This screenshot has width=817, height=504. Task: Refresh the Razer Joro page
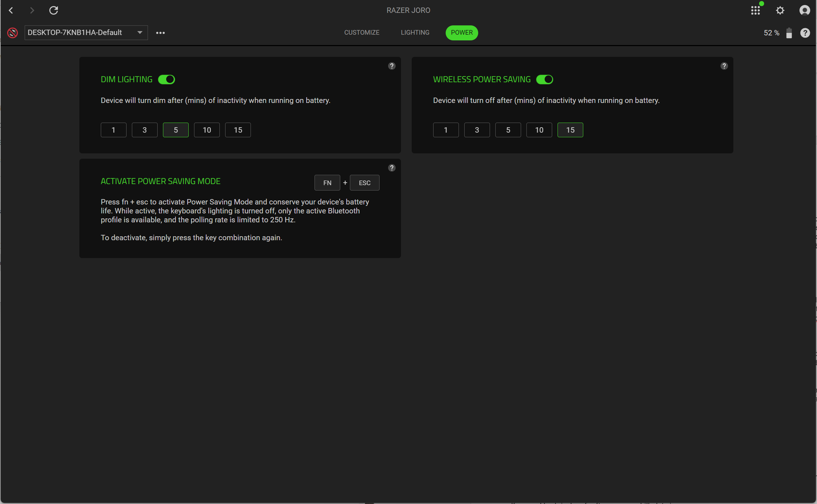54,10
